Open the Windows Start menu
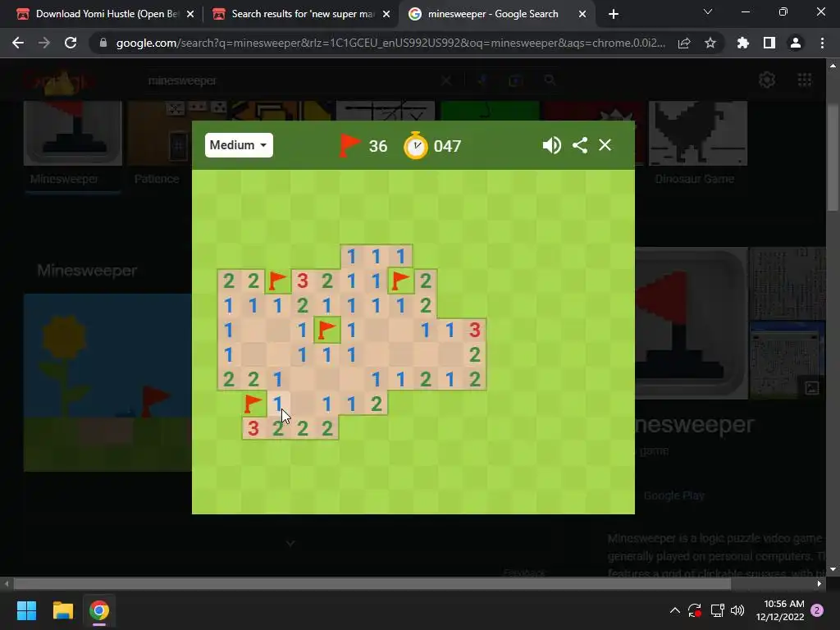840x630 pixels. coord(26,610)
